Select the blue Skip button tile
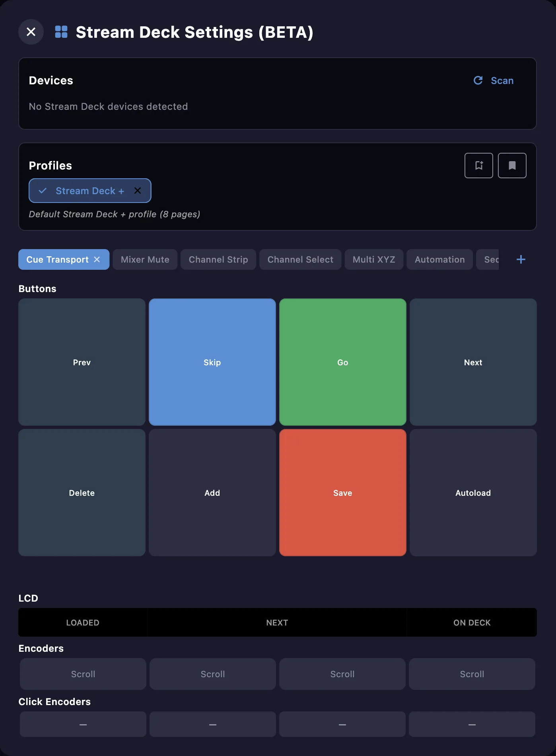This screenshot has height=756, width=556. (x=212, y=362)
